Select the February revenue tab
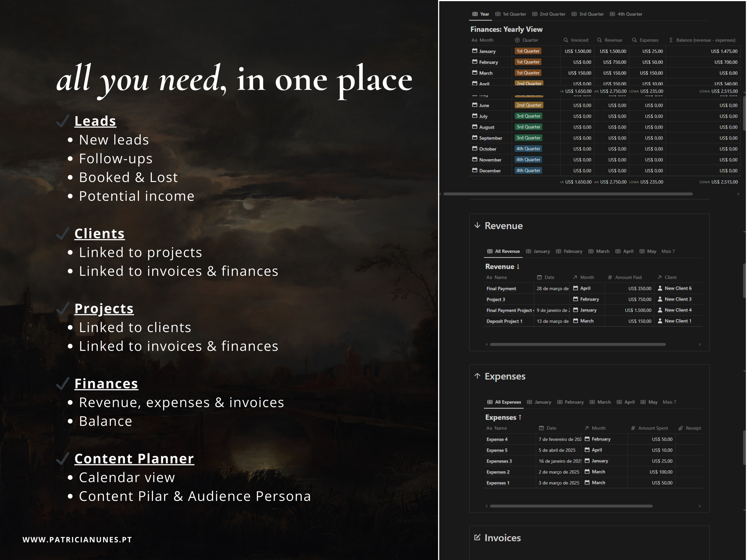747x560 pixels. click(x=570, y=251)
